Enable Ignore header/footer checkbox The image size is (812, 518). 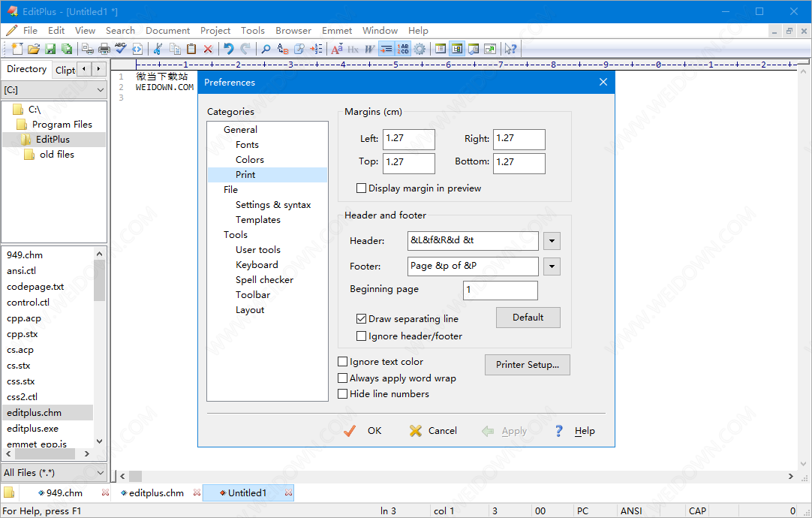click(x=362, y=336)
